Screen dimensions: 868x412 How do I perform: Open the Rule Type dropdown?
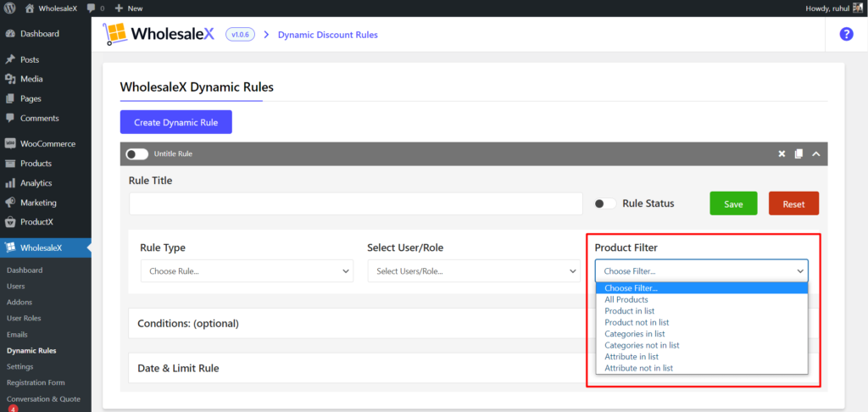[247, 270]
